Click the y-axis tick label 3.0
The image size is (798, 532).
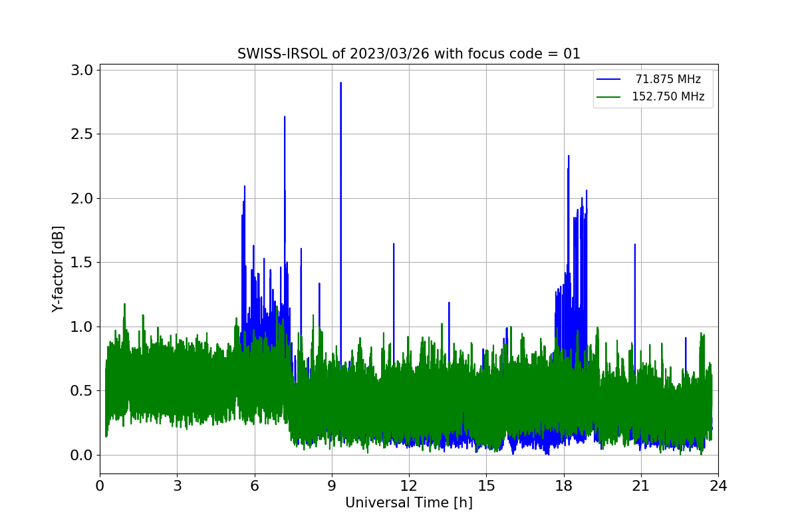coord(80,70)
